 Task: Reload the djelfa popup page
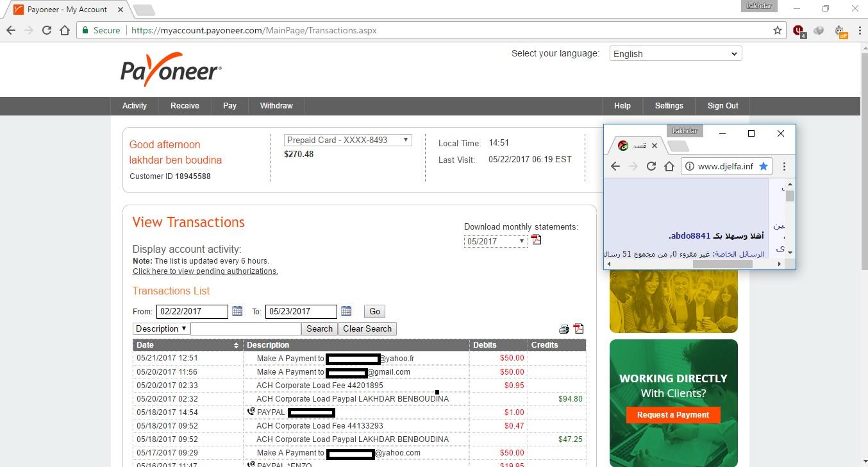click(651, 166)
